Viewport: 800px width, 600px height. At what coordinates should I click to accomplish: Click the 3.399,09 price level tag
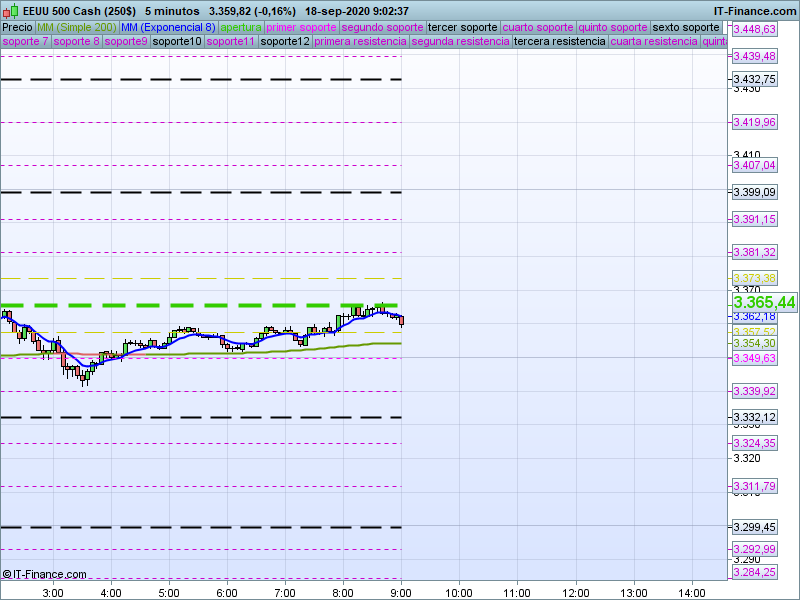(754, 192)
